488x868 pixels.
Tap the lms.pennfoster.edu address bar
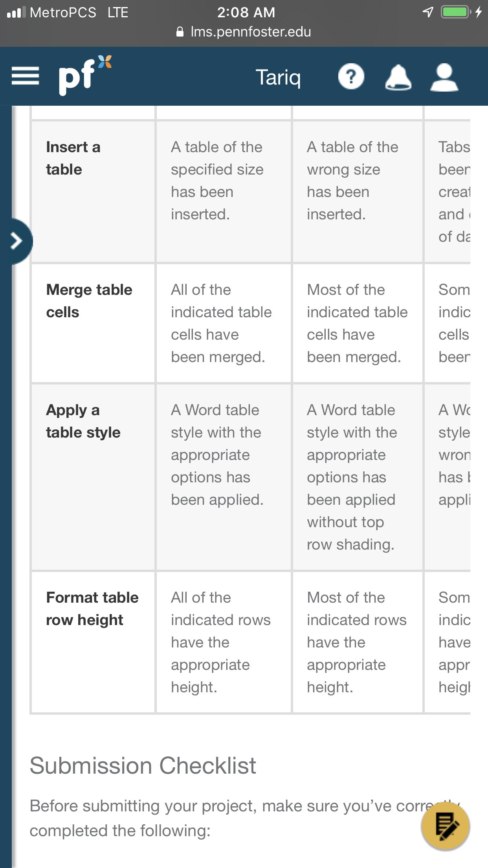[x=244, y=32]
